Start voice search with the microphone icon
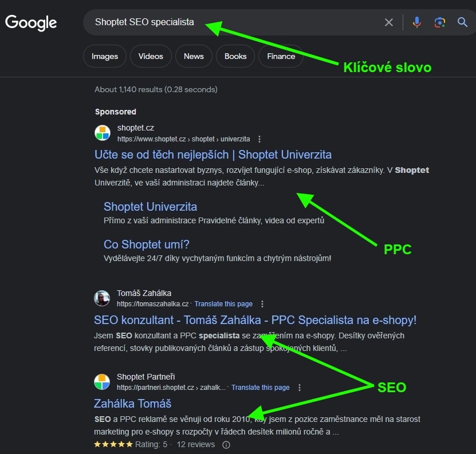476x454 pixels. (x=417, y=22)
